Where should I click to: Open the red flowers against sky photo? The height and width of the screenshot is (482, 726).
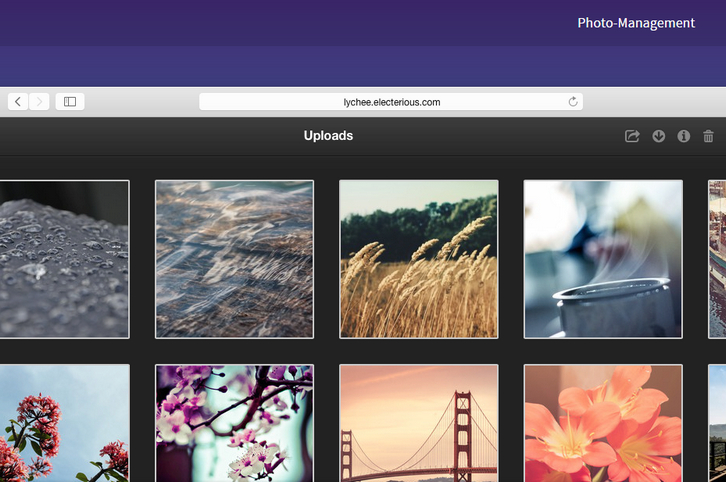click(x=64, y=423)
